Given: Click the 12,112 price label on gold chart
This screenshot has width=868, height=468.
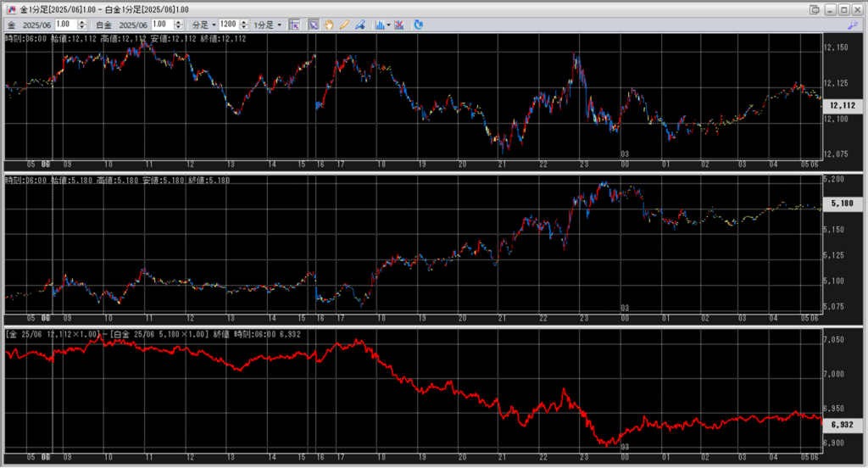Looking at the screenshot, I should click(843, 105).
